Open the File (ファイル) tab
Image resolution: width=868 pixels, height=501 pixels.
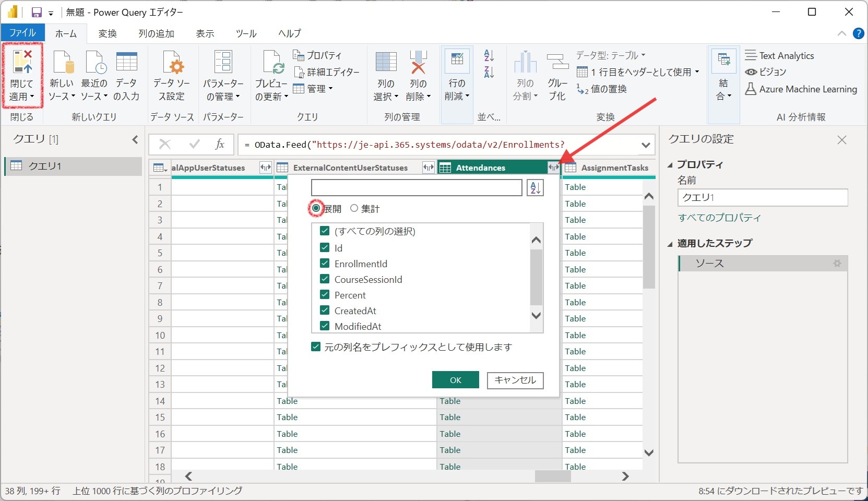pos(23,33)
